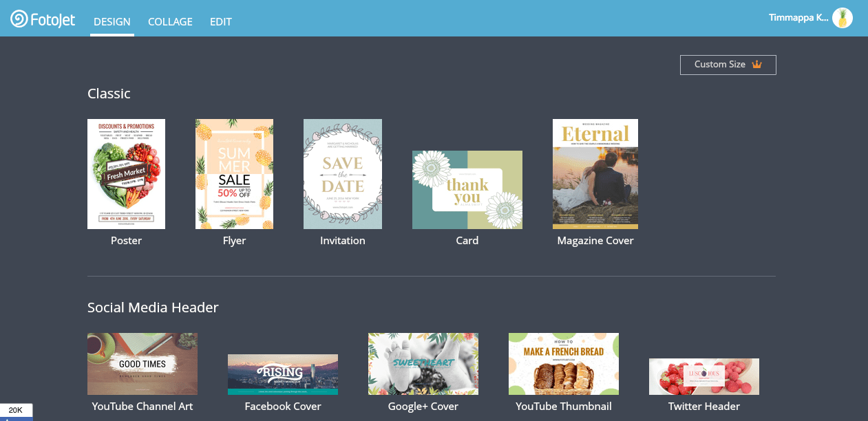Switch to the Collage tab
Screen dimensions: 868x421
(170, 22)
